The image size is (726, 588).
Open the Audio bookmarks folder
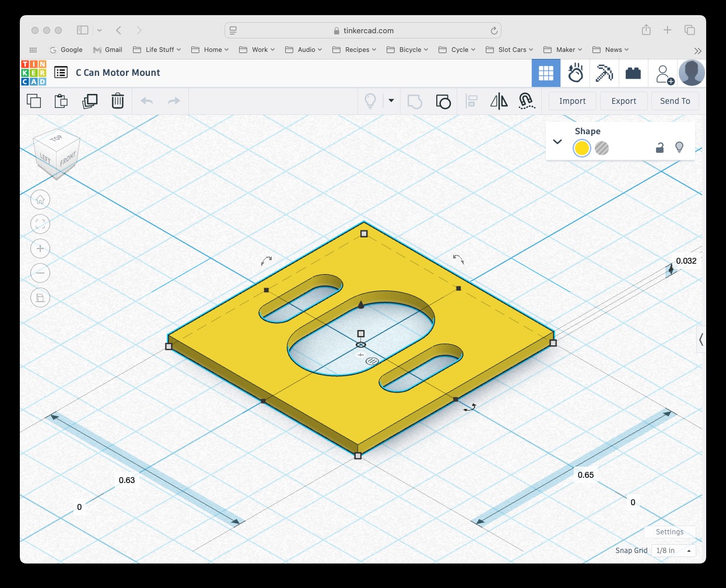click(x=303, y=50)
